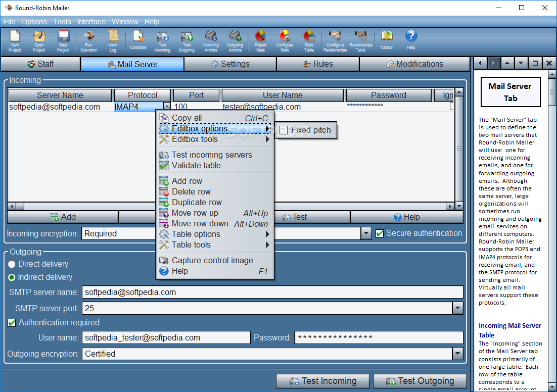Image resolution: width=557 pixels, height=392 pixels.
Task: Open the Interface menu
Action: coord(91,22)
